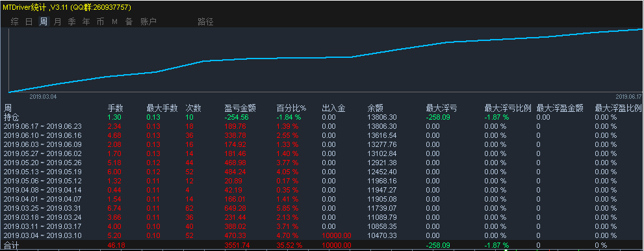The width and height of the screenshot is (644, 251).
Task: Click the 路径 path button
Action: (x=206, y=21)
